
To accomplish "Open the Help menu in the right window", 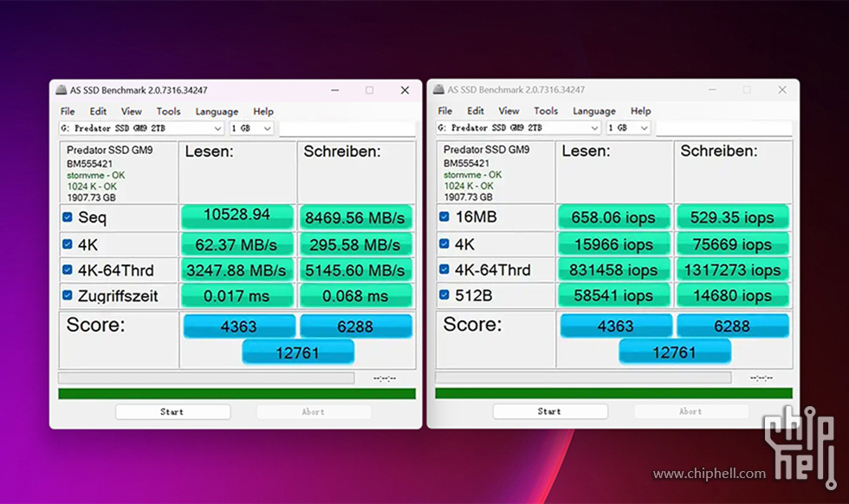I will [640, 112].
